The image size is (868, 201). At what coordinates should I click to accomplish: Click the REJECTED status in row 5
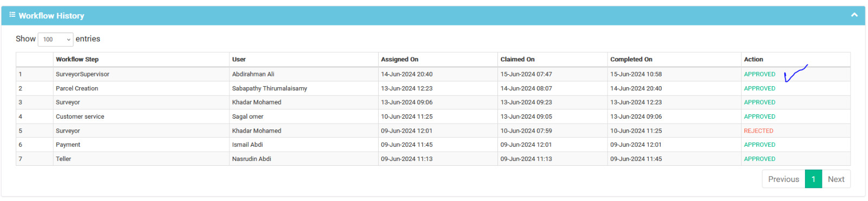[758, 131]
